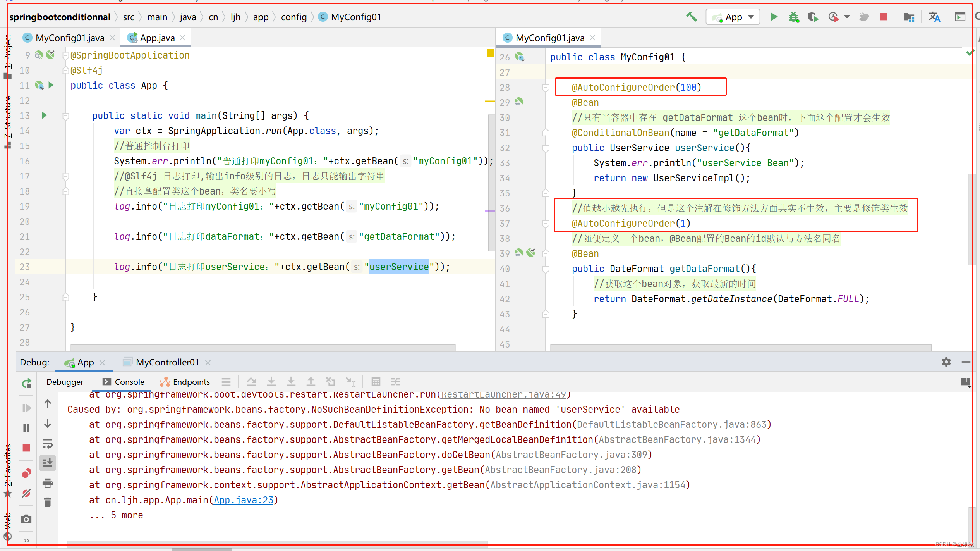Viewport: 980px width, 551px height.
Task: Toggle fold marker at line 37 annotation
Action: point(546,224)
